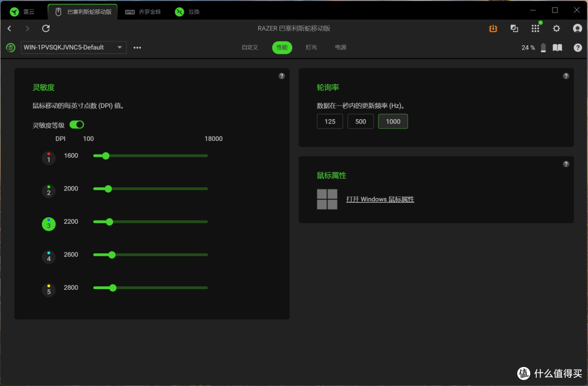The height and width of the screenshot is (386, 588).
Task: Select active DPI stage 3 badge
Action: tap(49, 224)
